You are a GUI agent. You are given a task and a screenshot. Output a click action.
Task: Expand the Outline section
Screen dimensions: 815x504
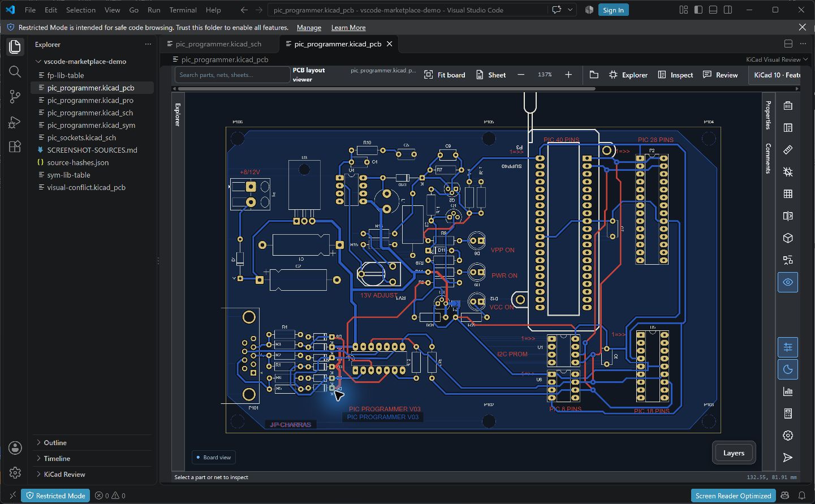click(x=55, y=442)
